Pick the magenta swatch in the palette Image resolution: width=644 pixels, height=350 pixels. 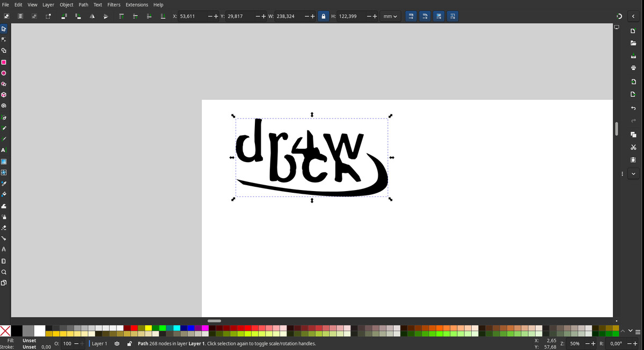tap(205, 328)
